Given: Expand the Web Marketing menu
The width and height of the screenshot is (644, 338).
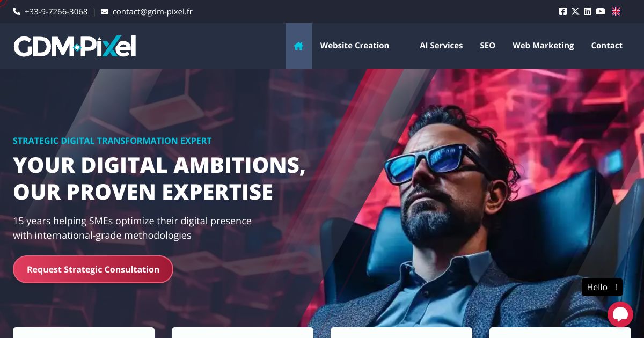Looking at the screenshot, I should click(x=543, y=46).
